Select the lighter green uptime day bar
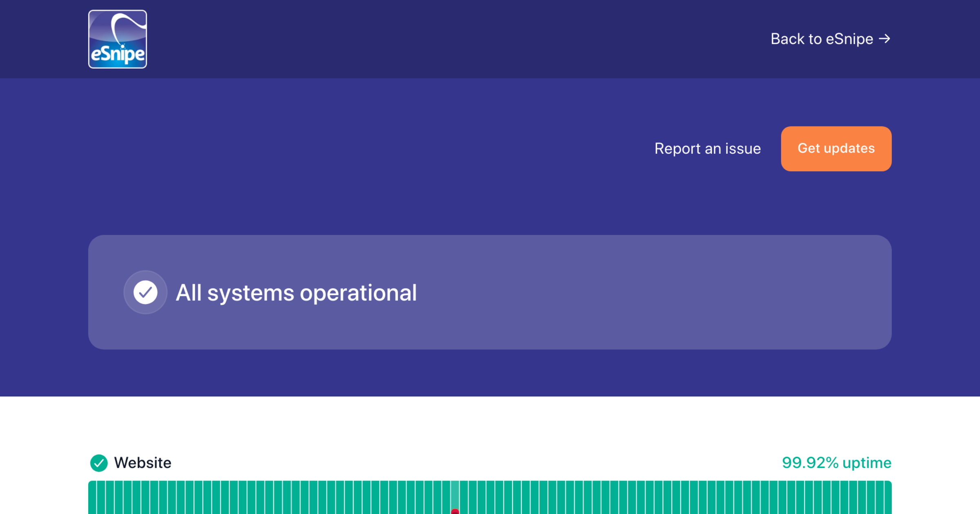The height and width of the screenshot is (514, 980). tap(455, 496)
